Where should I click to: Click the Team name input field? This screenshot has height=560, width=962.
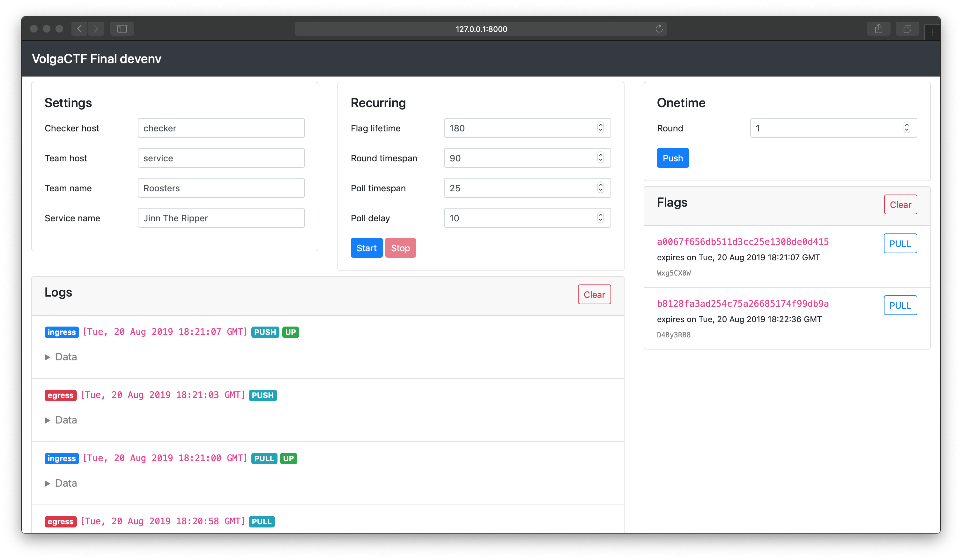pos(221,188)
